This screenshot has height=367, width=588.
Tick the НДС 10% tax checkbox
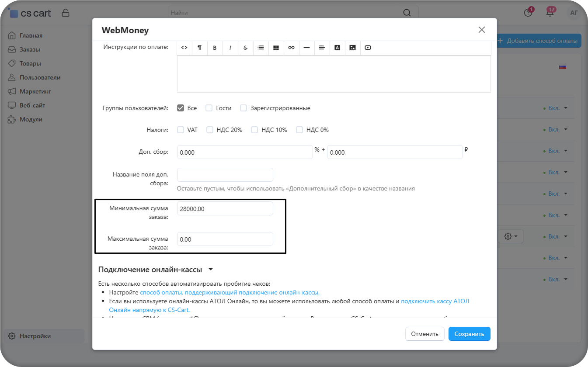[254, 130]
